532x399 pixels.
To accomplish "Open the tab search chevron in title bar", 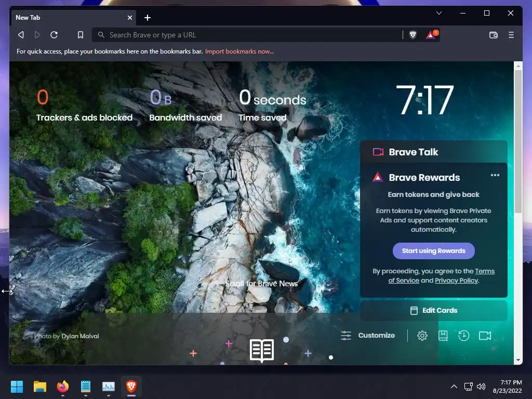I will (x=438, y=13).
